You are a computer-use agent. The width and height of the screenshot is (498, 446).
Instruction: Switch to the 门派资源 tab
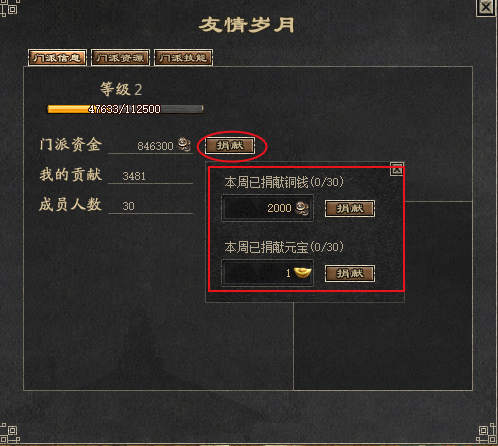pos(120,58)
